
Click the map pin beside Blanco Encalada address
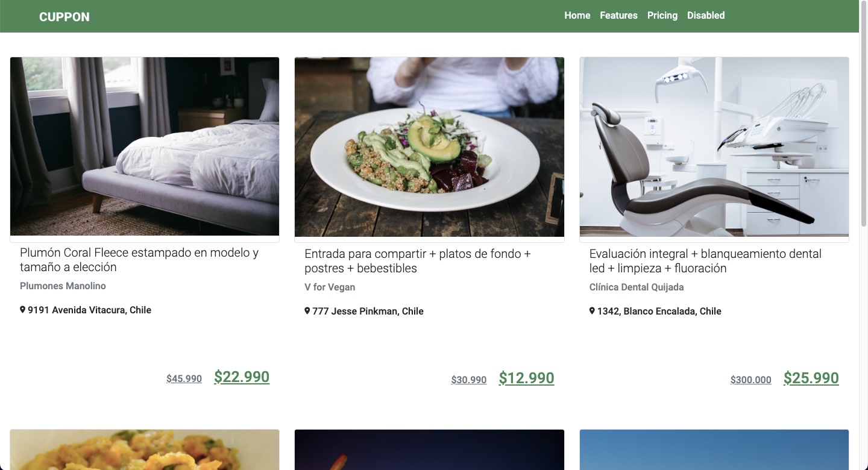click(592, 311)
